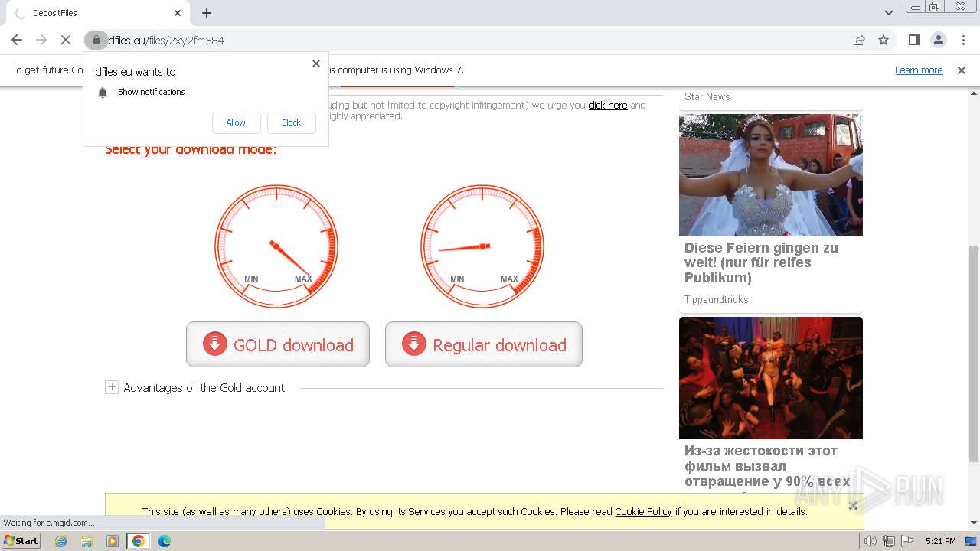Dismiss the Windows 7 info bar

pos(962,70)
